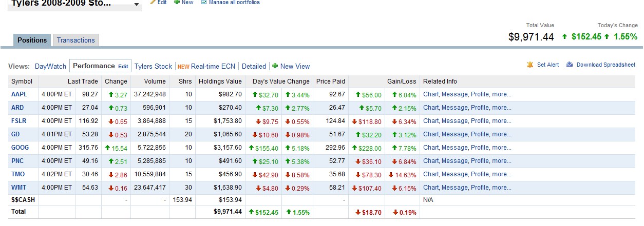This screenshot has height=226, width=644.
Task: Open the GOOG symbol link
Action: point(20,148)
